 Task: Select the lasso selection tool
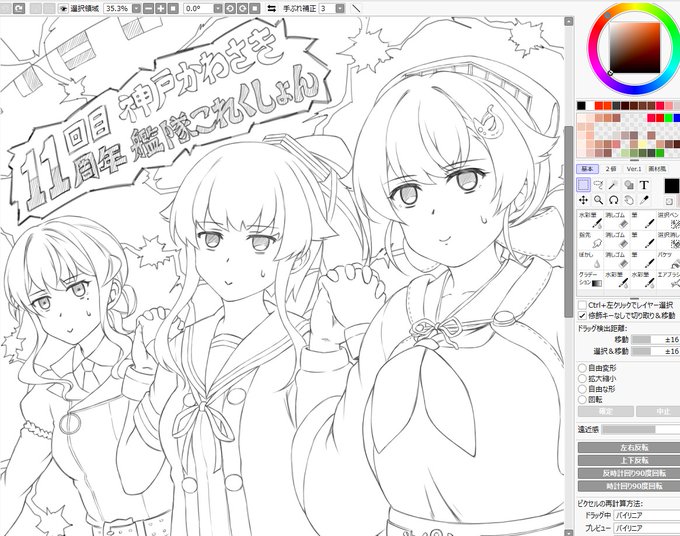(x=598, y=185)
